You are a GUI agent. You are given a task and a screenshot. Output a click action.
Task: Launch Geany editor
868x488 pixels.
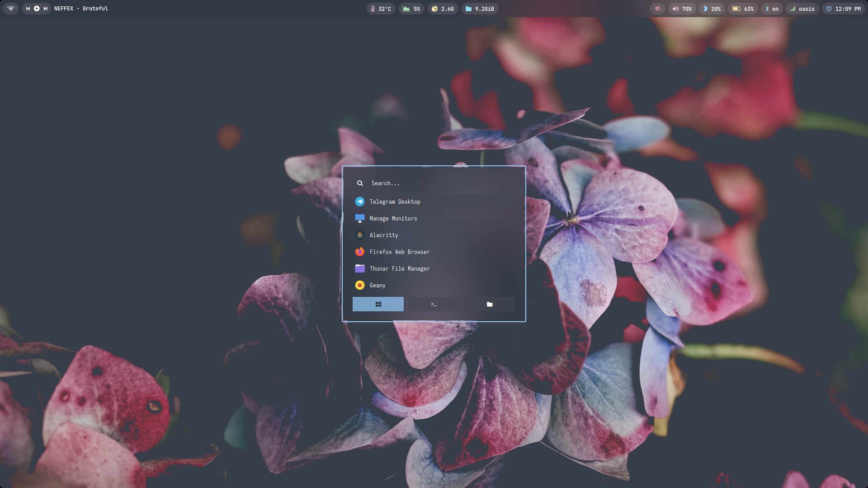[x=377, y=285]
